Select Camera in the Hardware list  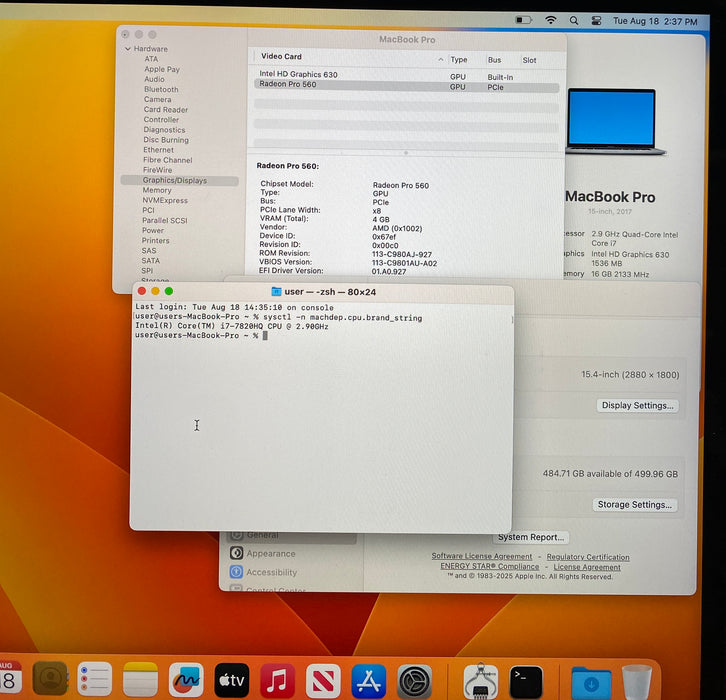pos(157,100)
